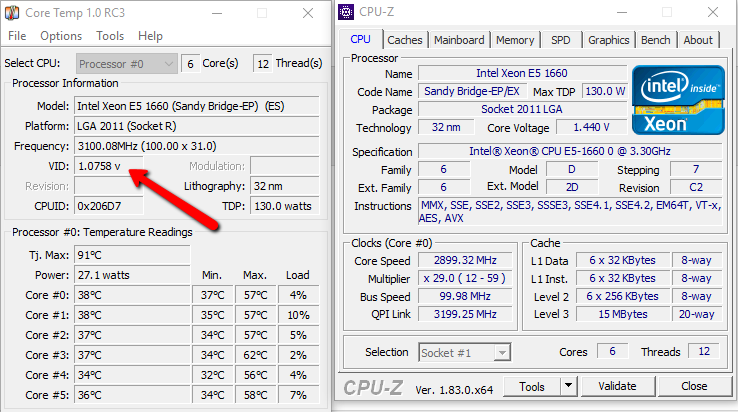Click the Core Speed value 2899.32 MHz
The height and width of the screenshot is (412, 738).
[x=465, y=260]
